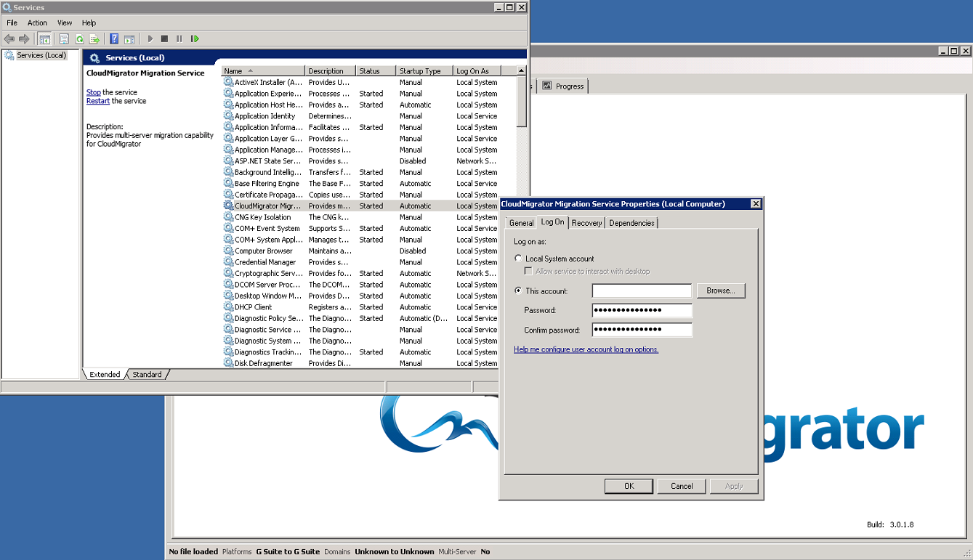973x560 pixels.
Task: Open Help using the blue question mark icon
Action: pyautogui.click(x=114, y=38)
